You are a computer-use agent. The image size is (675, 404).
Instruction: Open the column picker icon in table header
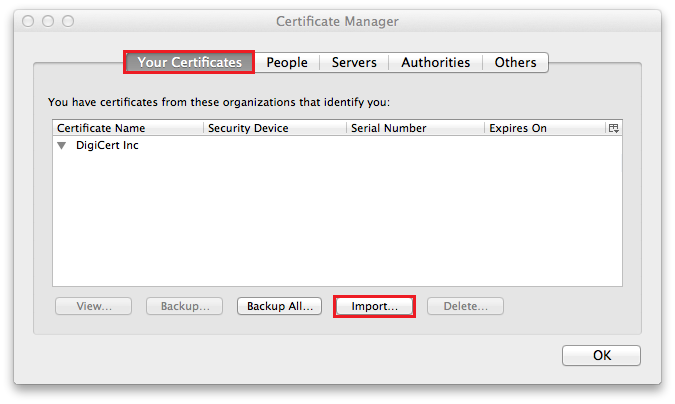click(613, 128)
